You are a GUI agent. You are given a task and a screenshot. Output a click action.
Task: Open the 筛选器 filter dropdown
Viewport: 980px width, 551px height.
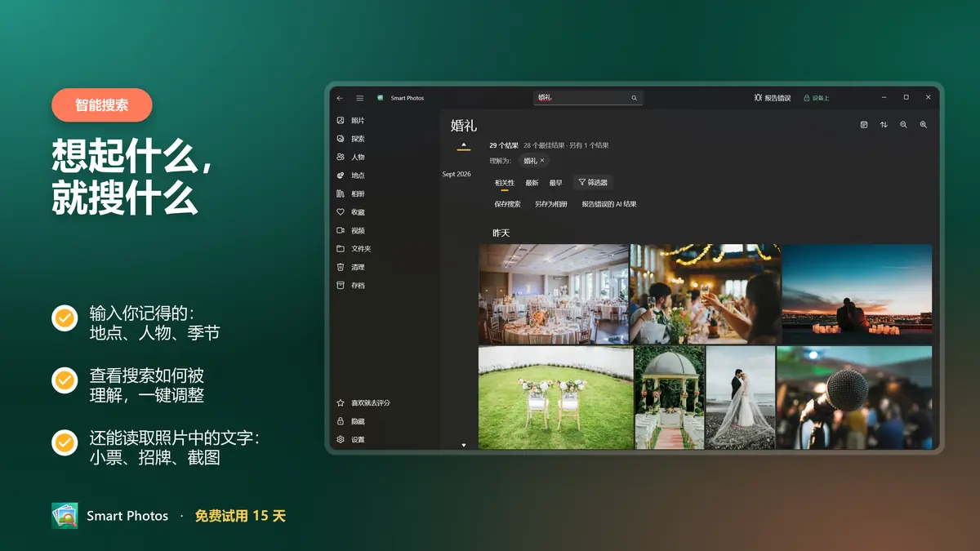pyautogui.click(x=593, y=183)
